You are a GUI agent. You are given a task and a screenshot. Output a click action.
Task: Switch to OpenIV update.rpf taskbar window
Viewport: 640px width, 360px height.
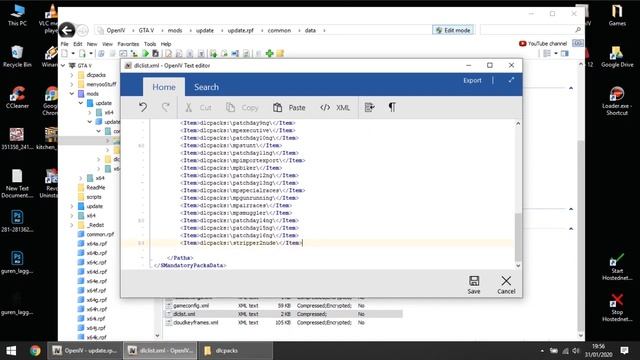[x=85, y=351]
